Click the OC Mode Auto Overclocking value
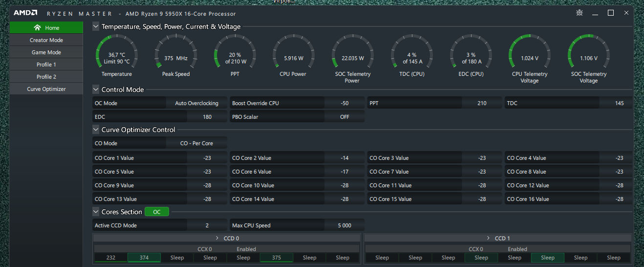This screenshot has width=644, height=267. (x=196, y=103)
